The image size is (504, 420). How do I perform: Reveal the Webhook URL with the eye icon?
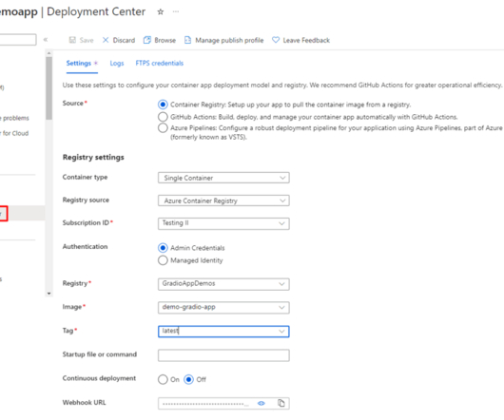pos(262,403)
